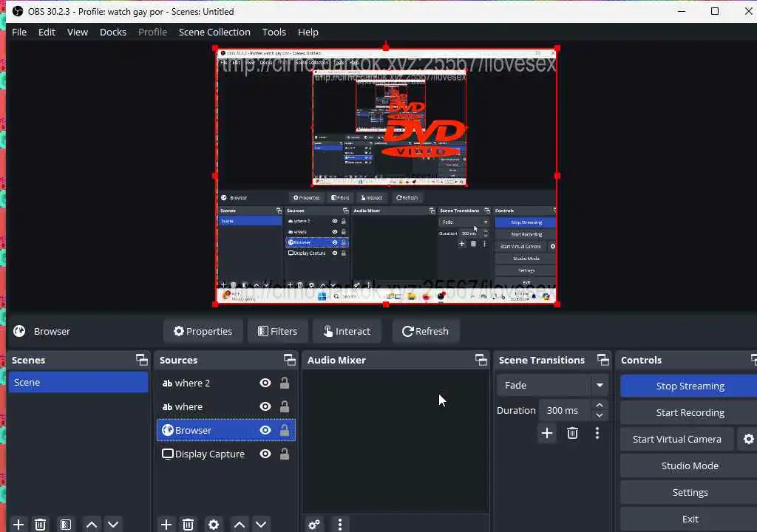Lock the where 2 source
757x532 pixels.
click(x=285, y=383)
